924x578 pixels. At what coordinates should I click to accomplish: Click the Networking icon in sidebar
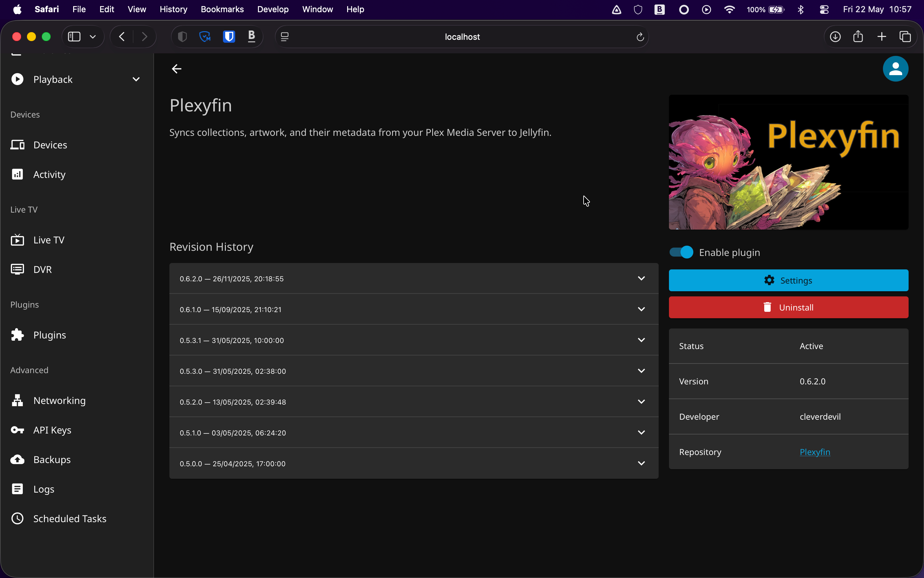(x=17, y=400)
